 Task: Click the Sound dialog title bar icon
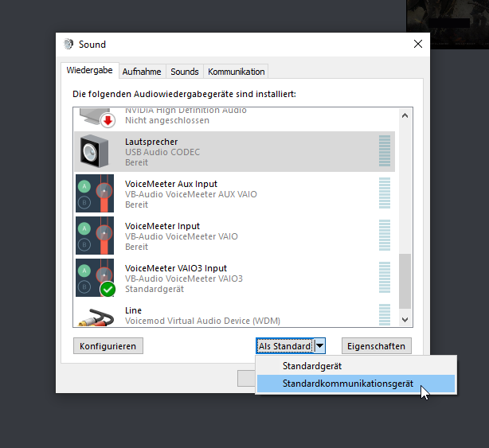click(x=69, y=45)
